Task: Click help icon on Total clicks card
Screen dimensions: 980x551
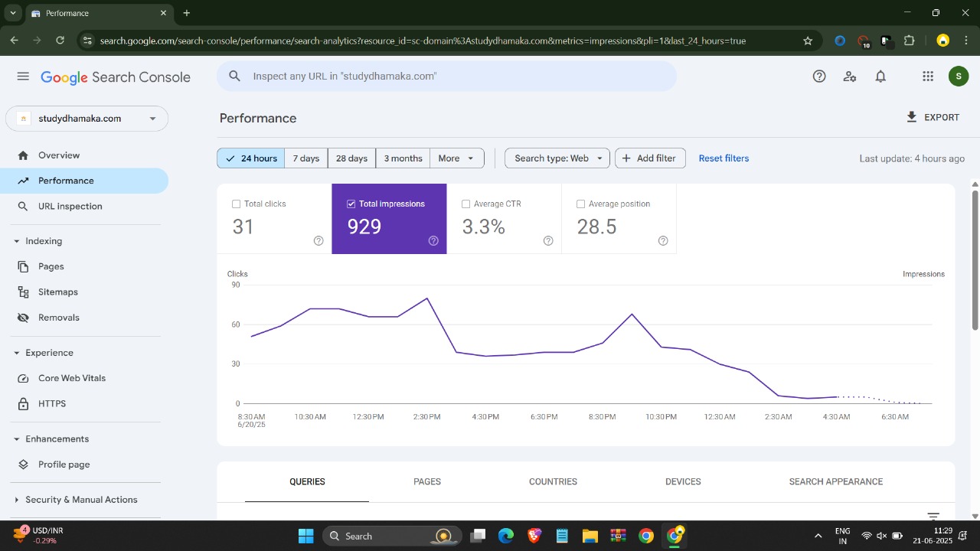Action: point(318,240)
